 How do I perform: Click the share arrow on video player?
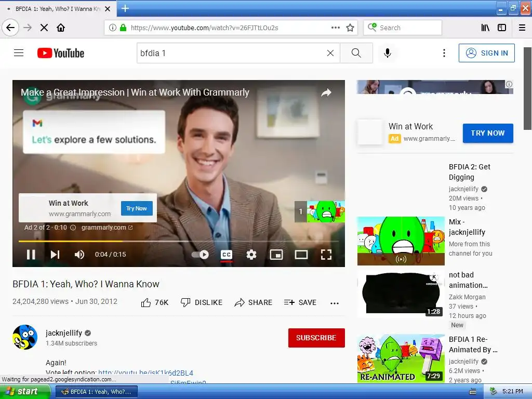pyautogui.click(x=326, y=92)
